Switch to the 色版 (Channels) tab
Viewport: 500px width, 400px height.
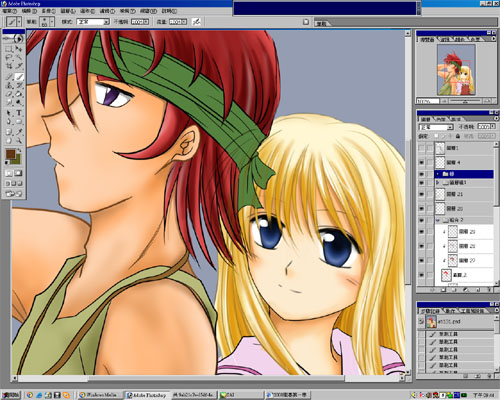click(x=442, y=119)
